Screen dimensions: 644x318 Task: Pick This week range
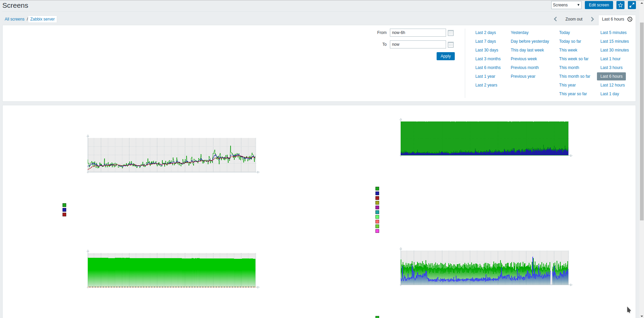568,50
